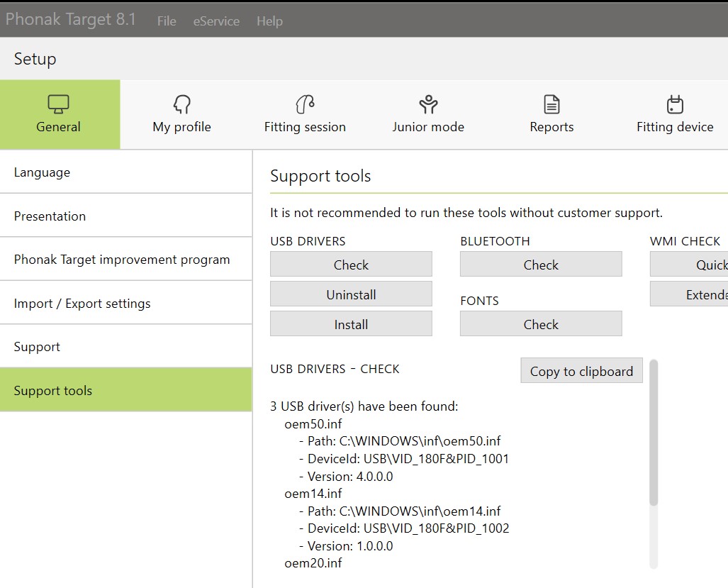Select Phonak Target improvement program
728x588 pixels.
pyautogui.click(x=125, y=259)
